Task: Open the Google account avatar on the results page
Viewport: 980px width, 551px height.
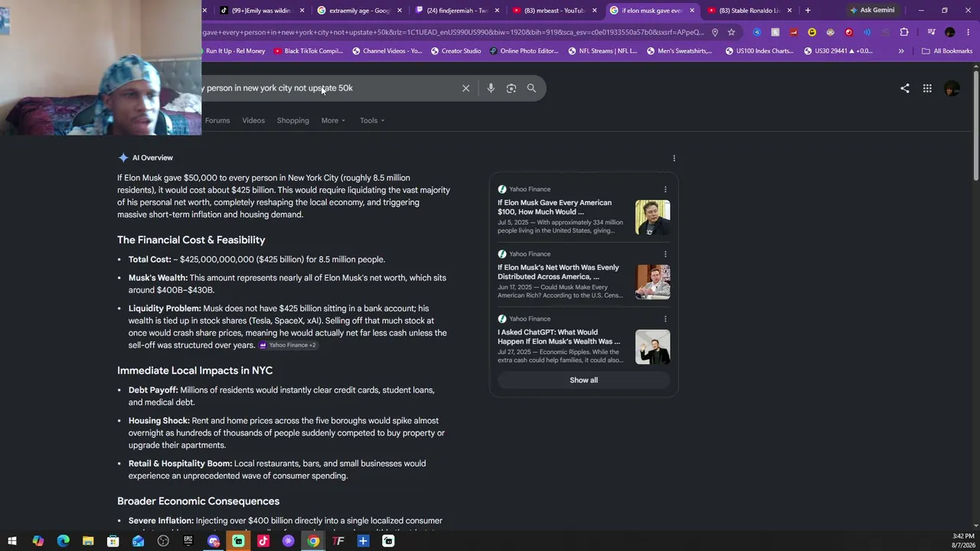Action: [952, 89]
